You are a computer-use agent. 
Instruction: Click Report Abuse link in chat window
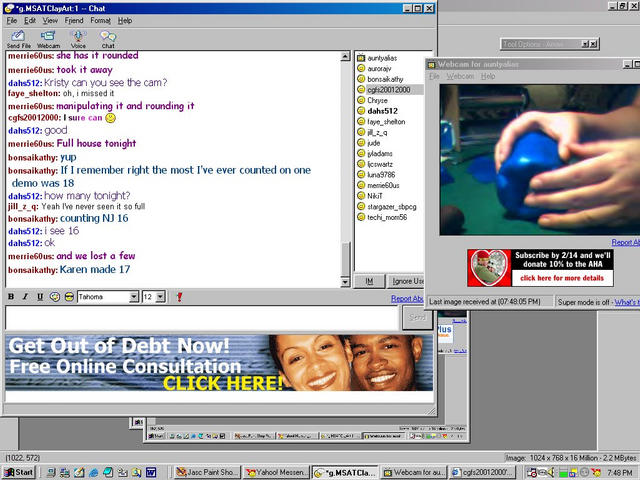pos(407,299)
